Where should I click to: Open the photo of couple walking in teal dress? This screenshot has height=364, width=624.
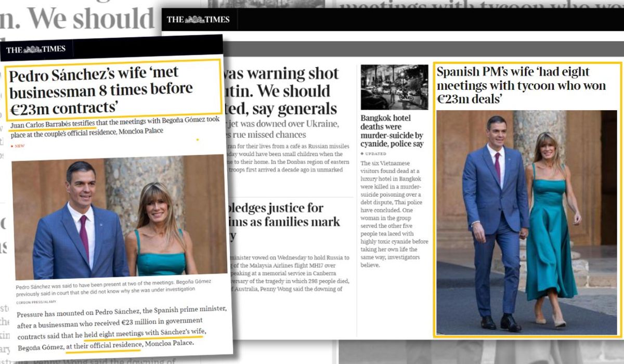tap(526, 222)
